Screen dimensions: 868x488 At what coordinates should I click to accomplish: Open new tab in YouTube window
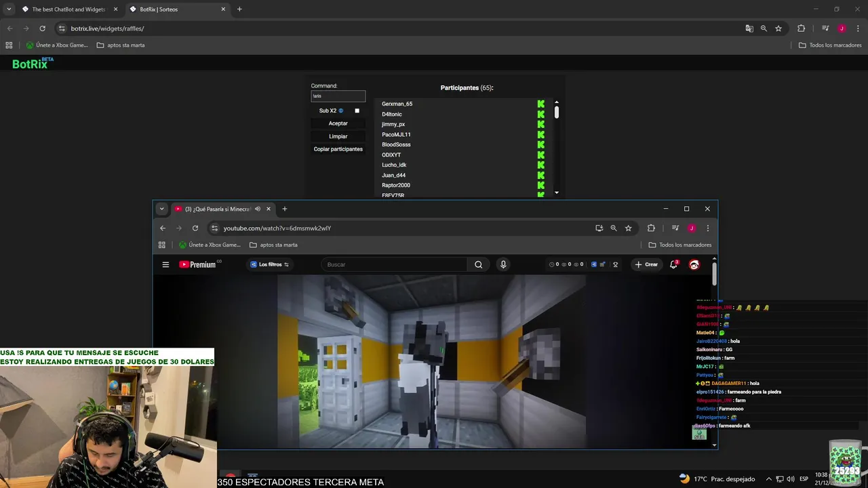284,209
